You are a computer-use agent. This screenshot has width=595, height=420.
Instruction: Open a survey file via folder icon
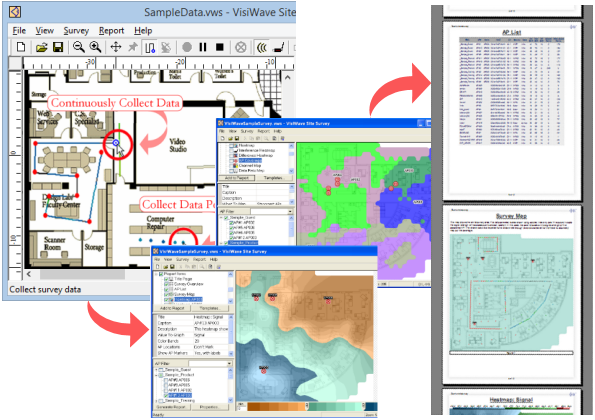click(x=41, y=47)
